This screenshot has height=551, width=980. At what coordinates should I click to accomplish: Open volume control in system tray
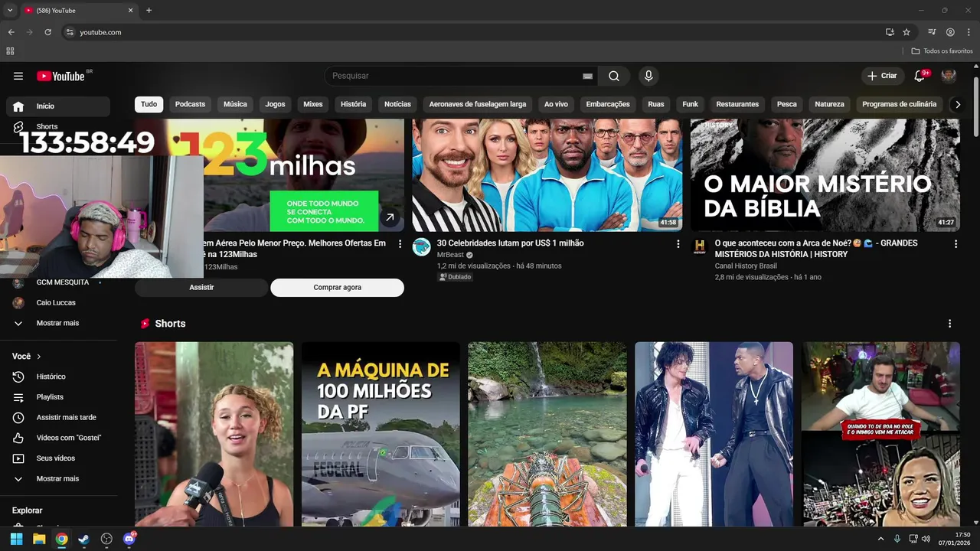pyautogui.click(x=926, y=539)
